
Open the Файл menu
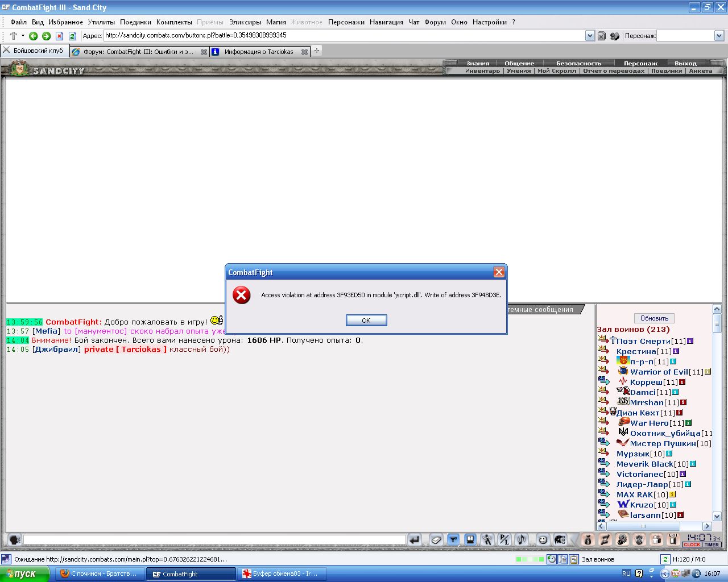(x=18, y=22)
